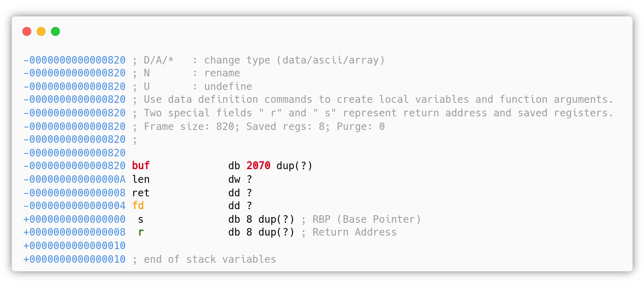
Task: Click the s saved registers field
Action: click(141, 219)
